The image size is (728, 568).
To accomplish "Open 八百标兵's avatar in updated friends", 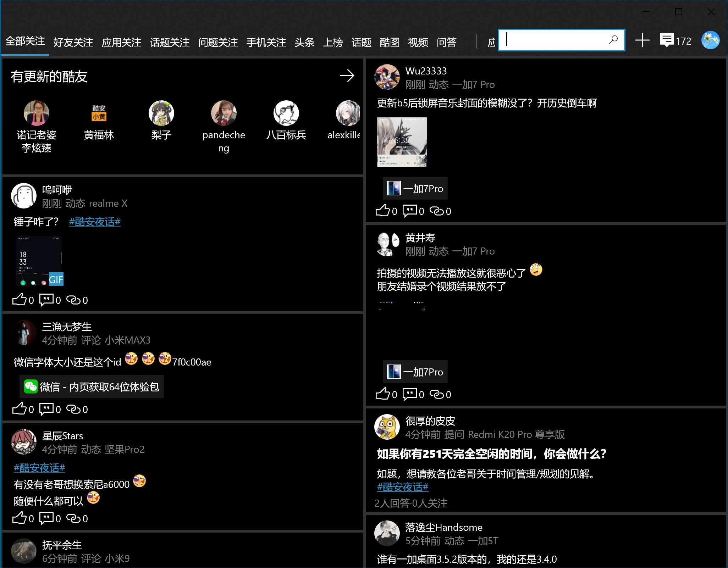I will (x=286, y=113).
